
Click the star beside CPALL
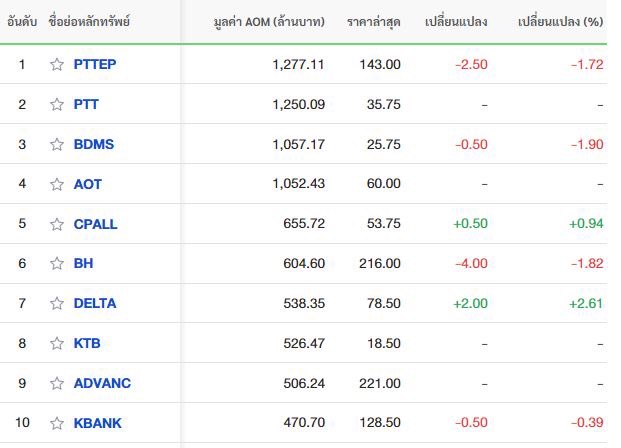point(57,224)
